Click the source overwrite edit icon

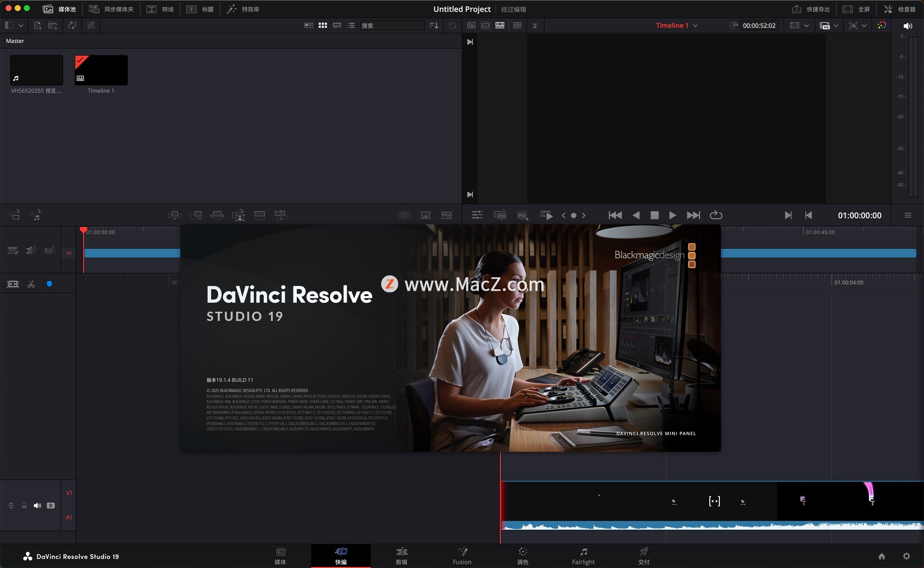tap(281, 215)
